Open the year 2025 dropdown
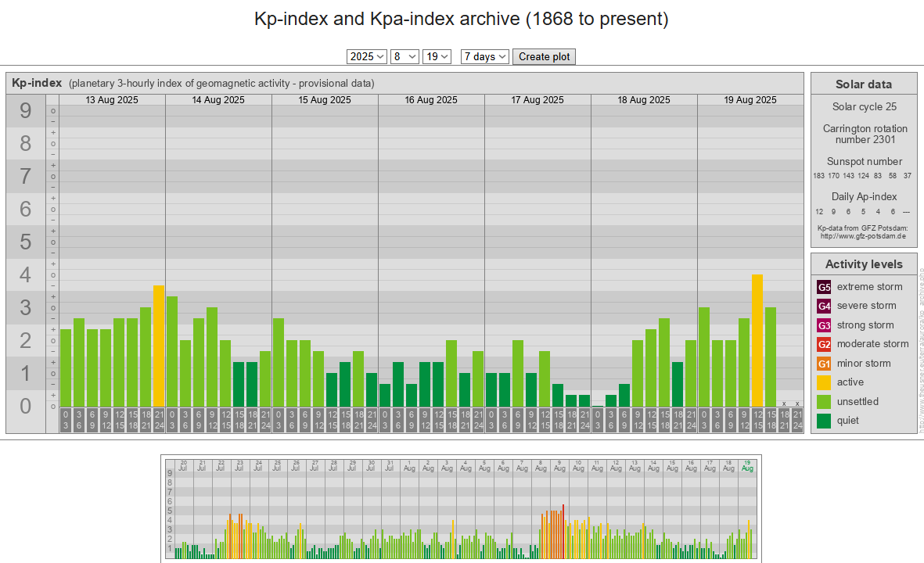The image size is (924, 563). pos(366,56)
